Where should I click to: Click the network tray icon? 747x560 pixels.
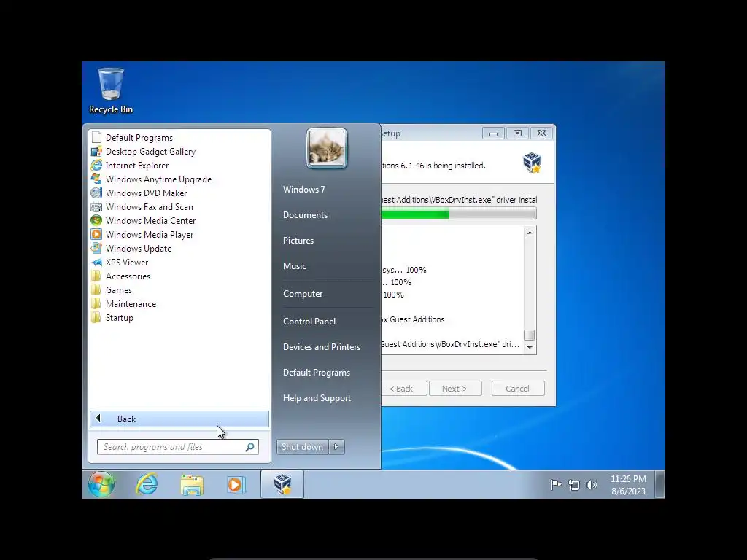(x=574, y=485)
